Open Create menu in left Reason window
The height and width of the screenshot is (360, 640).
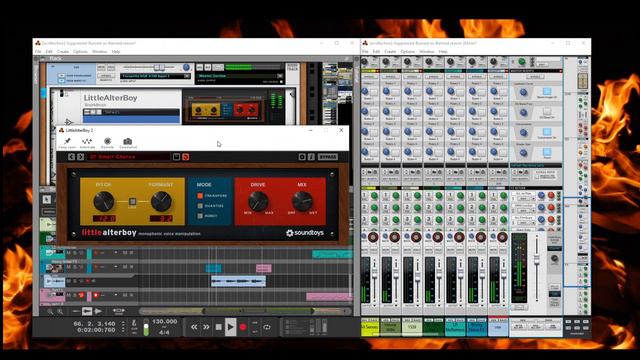point(62,52)
